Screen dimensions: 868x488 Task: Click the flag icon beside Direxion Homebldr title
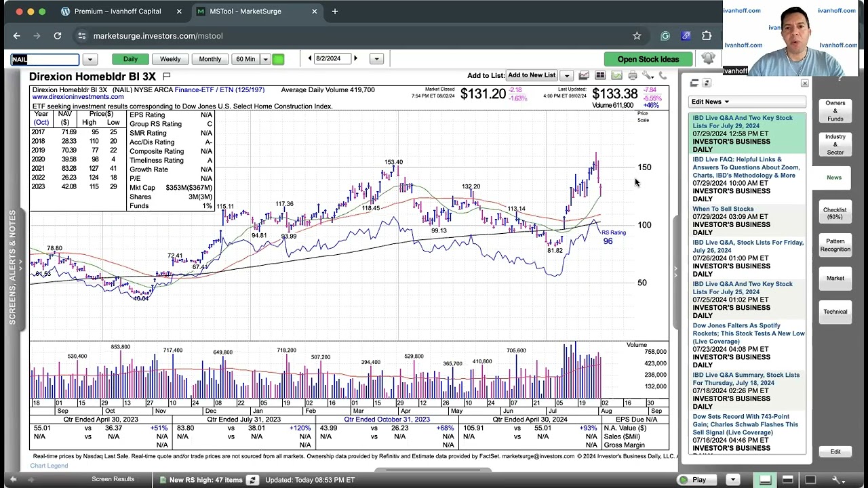point(166,76)
